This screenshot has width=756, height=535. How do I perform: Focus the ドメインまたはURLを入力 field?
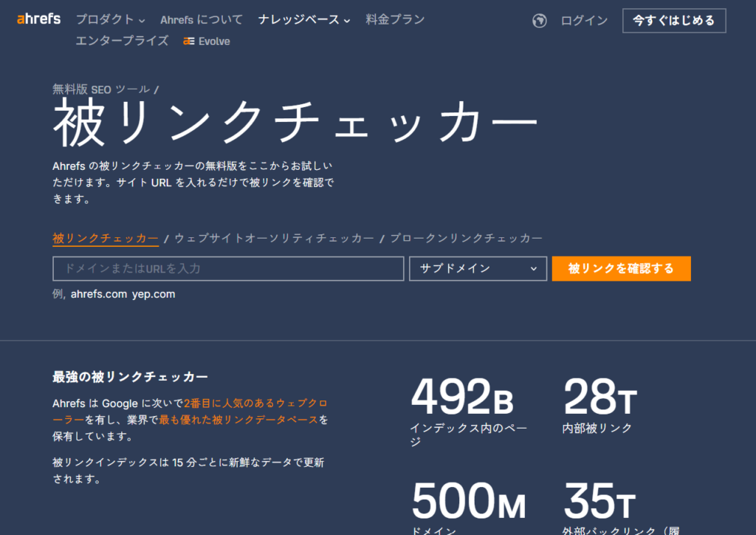228,269
